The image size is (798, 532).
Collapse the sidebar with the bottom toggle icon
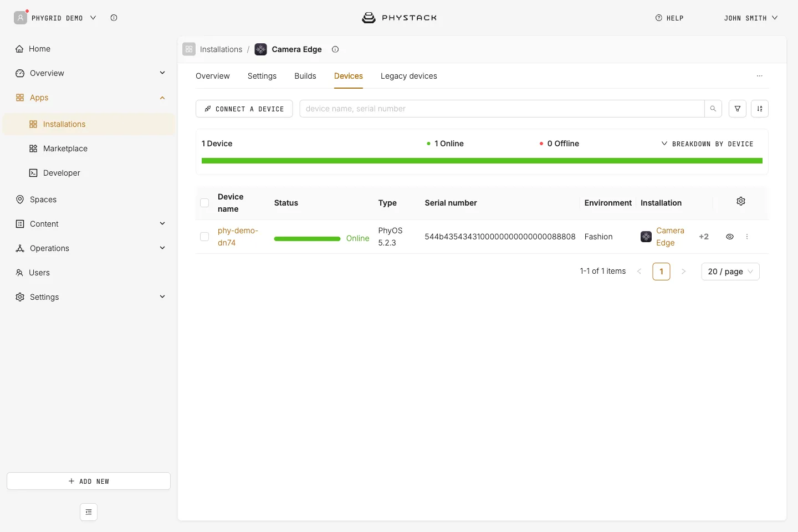(x=89, y=512)
